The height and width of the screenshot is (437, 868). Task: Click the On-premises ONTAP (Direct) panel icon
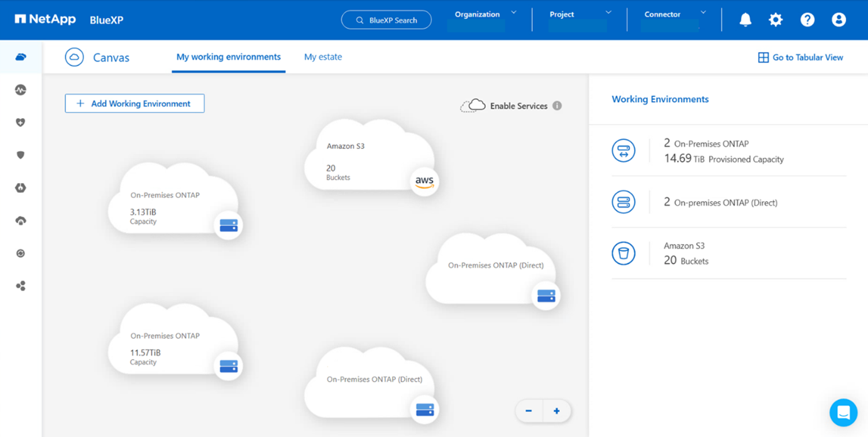[624, 202]
